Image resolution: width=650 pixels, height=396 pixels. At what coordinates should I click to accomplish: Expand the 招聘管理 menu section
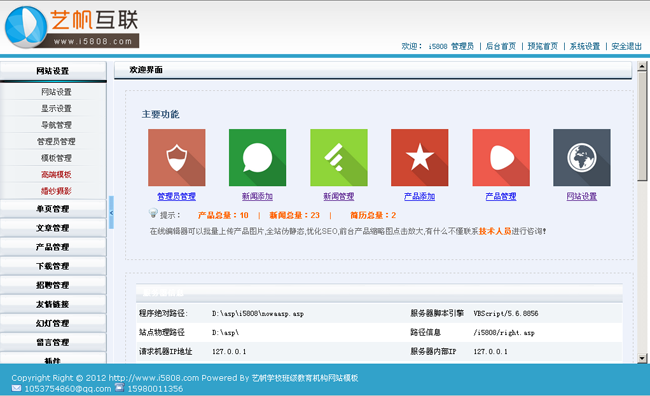click(x=53, y=285)
